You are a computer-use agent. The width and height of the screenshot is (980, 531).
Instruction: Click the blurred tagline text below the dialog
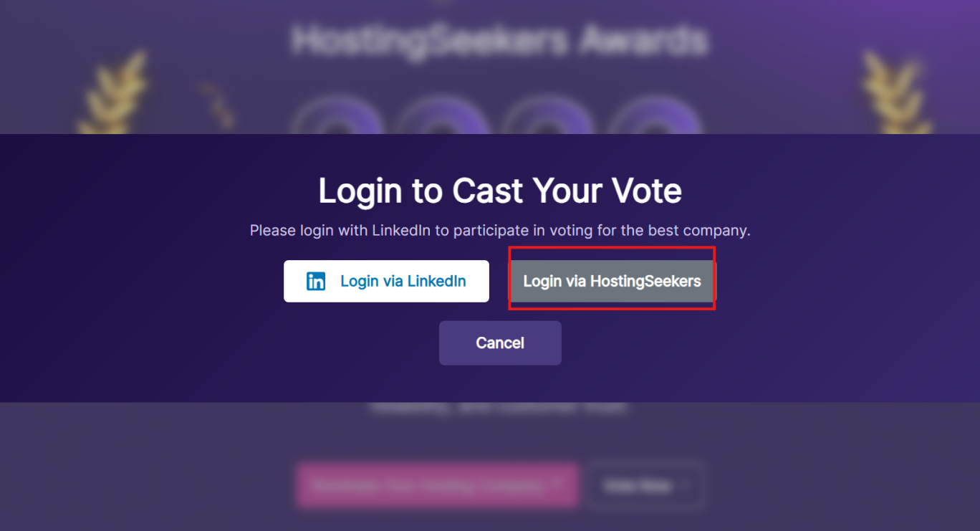500,408
